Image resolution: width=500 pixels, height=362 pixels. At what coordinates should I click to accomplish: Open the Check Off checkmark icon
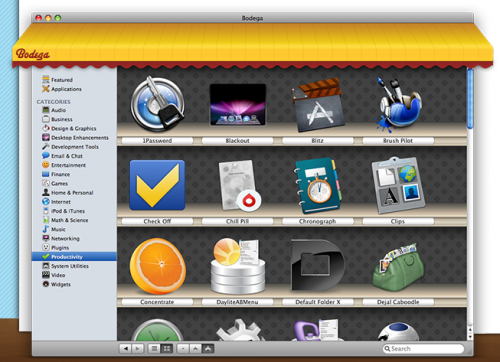pos(157,185)
